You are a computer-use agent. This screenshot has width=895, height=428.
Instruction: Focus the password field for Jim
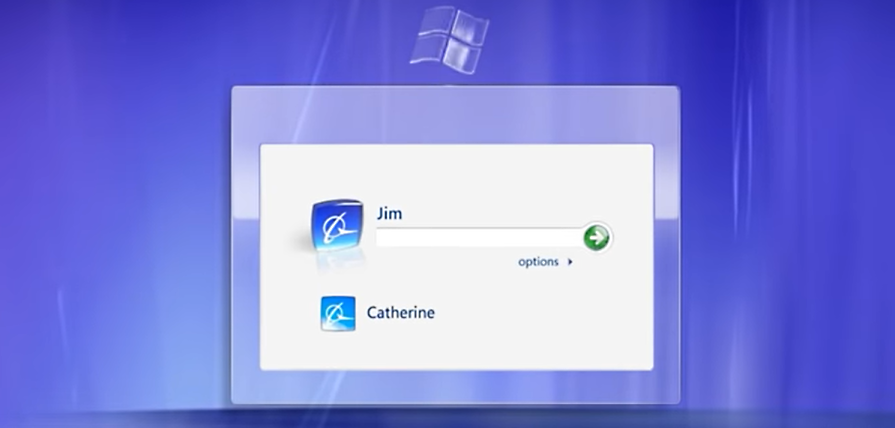(478, 238)
